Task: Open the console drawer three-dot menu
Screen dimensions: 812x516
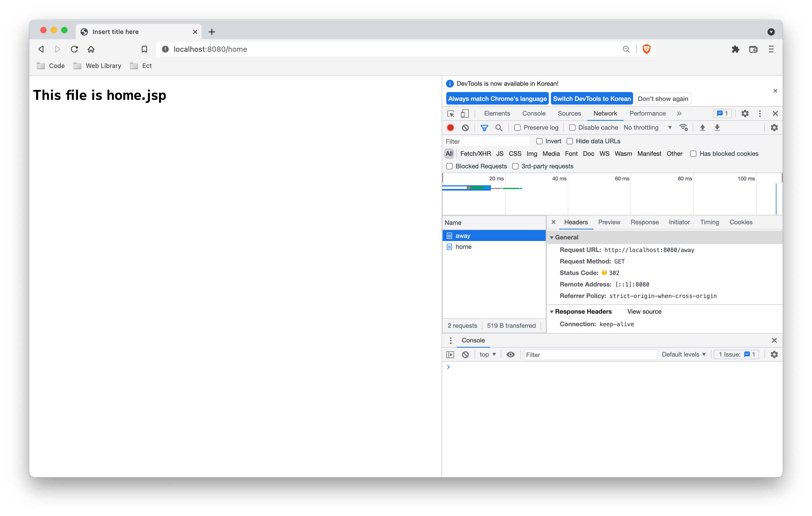Action: (x=450, y=340)
